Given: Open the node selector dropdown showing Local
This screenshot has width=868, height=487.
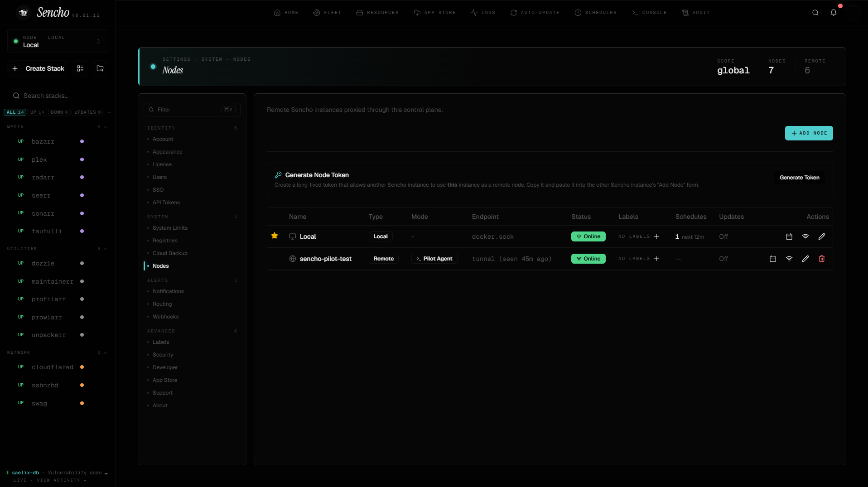Looking at the screenshot, I should click(58, 41).
